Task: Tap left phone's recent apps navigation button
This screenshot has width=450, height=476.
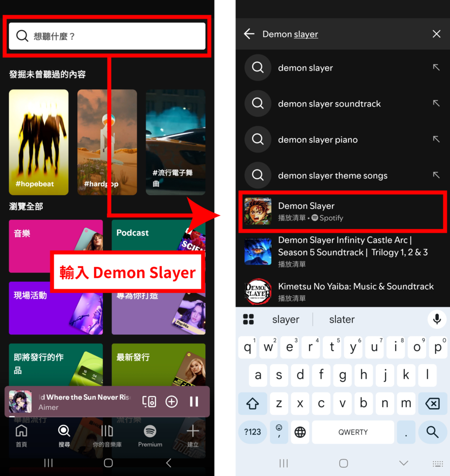Action: pyautogui.click(x=48, y=463)
